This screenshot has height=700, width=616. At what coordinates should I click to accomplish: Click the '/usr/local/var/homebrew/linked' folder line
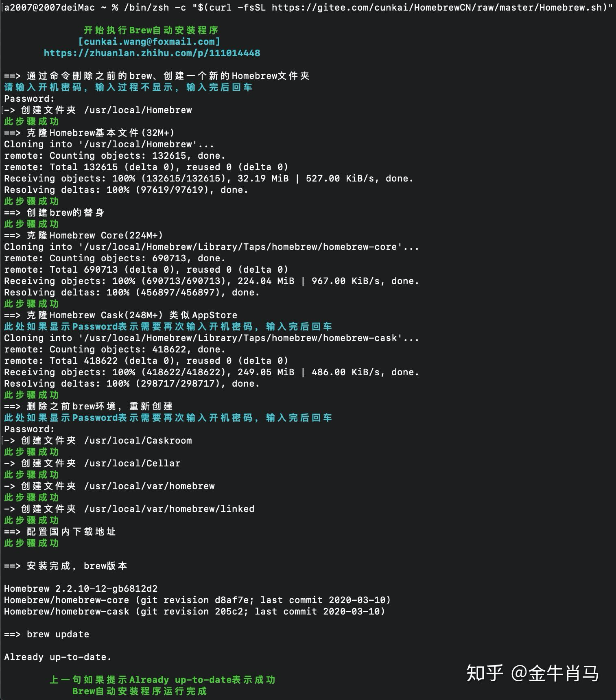pyautogui.click(x=129, y=509)
